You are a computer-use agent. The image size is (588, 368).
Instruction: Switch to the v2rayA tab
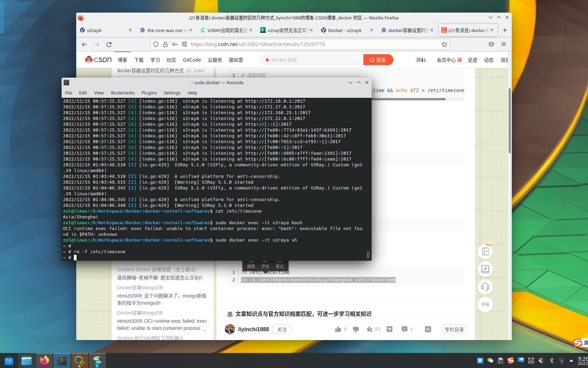click(106, 30)
